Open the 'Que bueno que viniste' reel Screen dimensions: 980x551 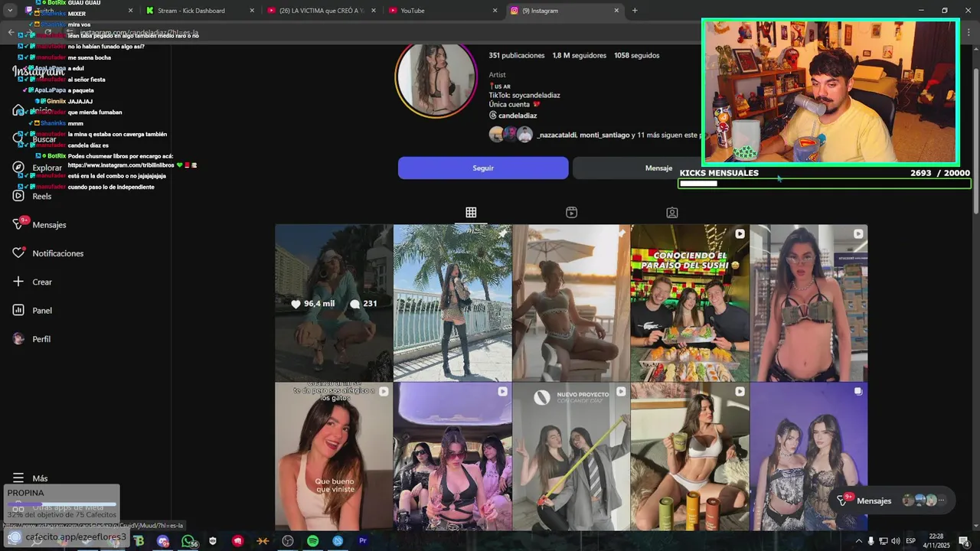[x=334, y=457]
